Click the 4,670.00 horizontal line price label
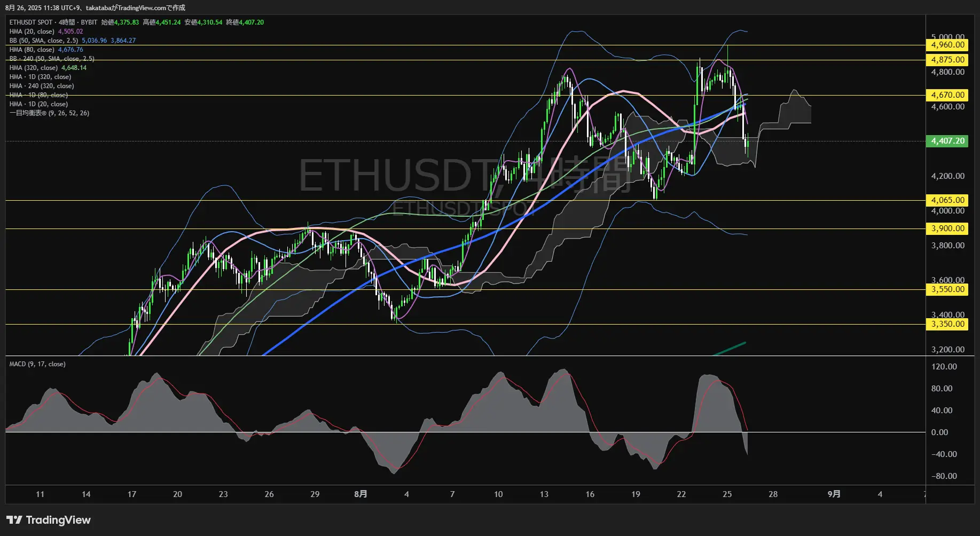Screen dimensions: 980x536 point(947,95)
